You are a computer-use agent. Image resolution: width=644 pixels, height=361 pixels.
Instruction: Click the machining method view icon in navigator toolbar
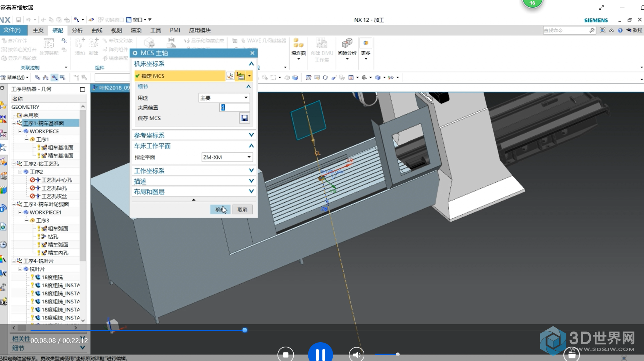pos(63,77)
